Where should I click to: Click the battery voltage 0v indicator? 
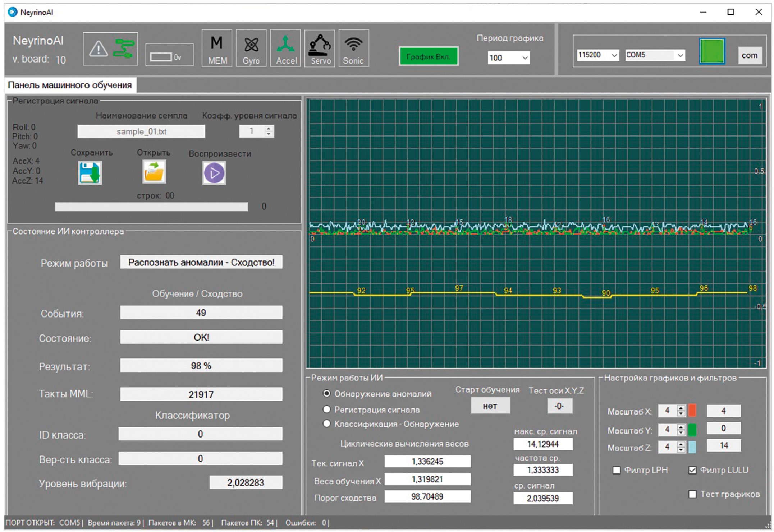169,55
